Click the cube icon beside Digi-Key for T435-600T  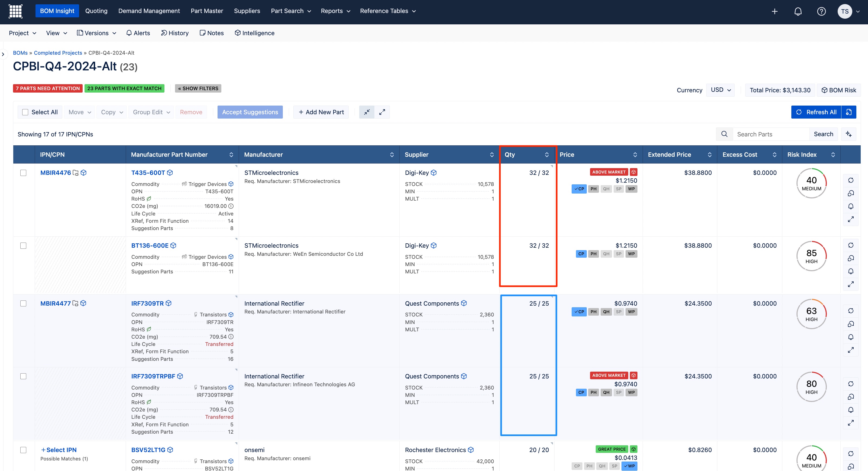[x=434, y=173]
